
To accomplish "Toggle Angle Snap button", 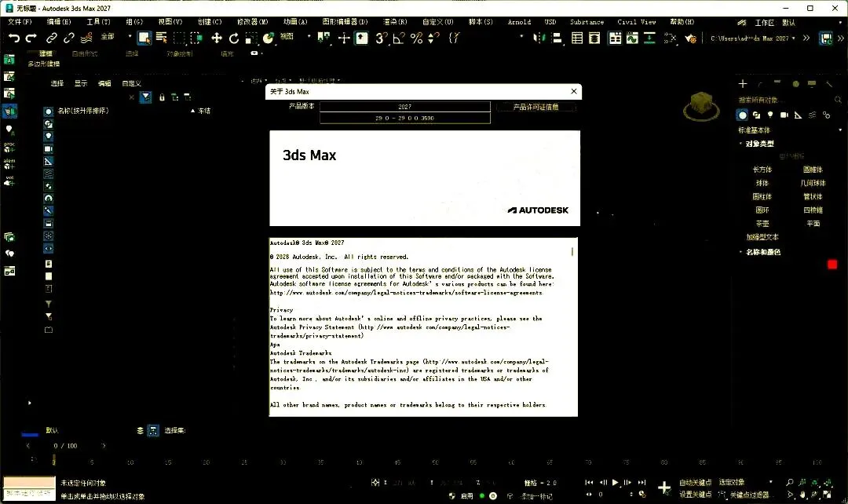I will tap(399, 38).
